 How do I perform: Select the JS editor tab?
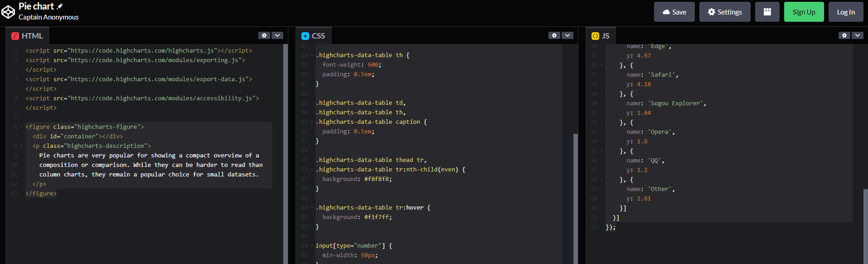[601, 36]
